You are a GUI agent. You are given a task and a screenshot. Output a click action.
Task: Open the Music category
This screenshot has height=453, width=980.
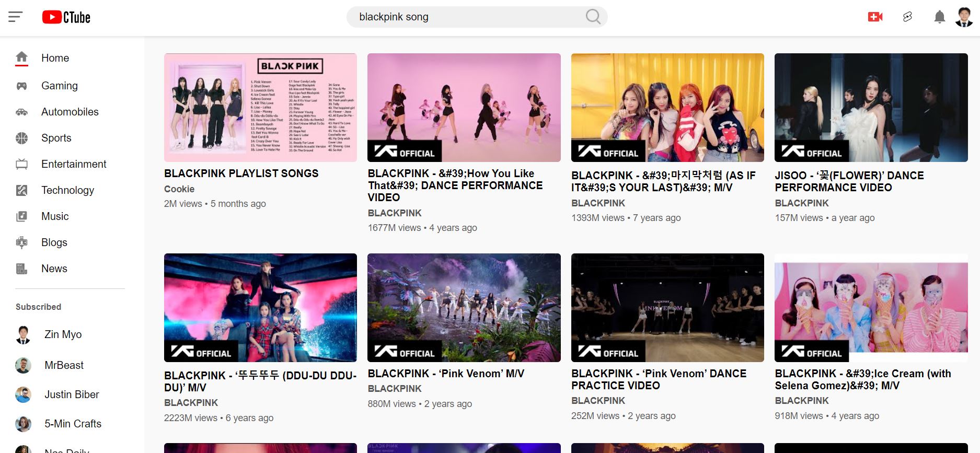[55, 216]
